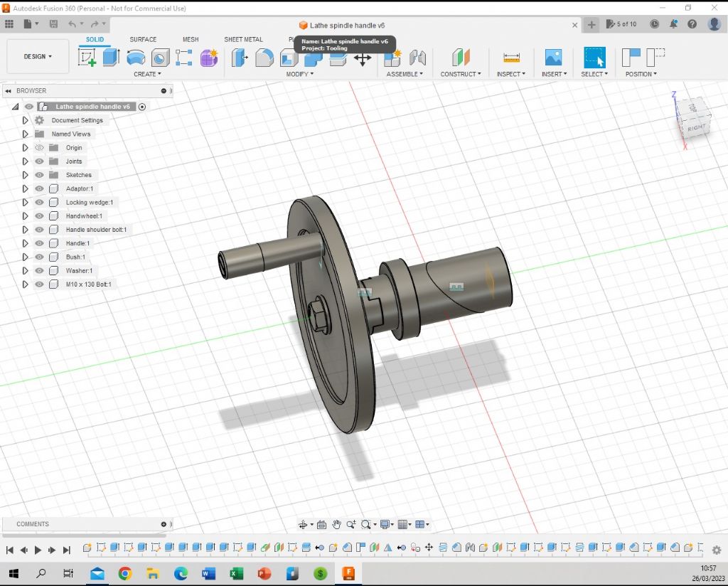Choose the Revolve tool
Image resolution: width=728 pixels, height=586 pixels.
[x=136, y=58]
